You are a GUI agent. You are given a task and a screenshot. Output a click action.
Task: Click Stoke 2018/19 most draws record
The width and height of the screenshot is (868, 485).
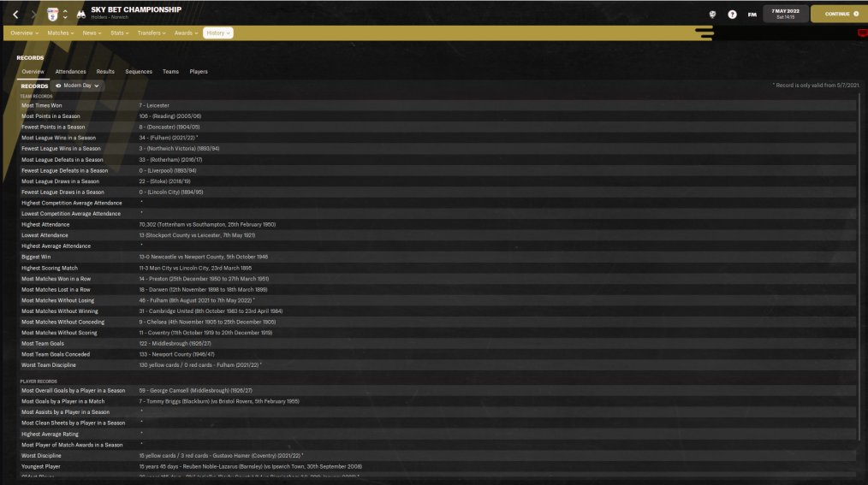pyautogui.click(x=164, y=181)
